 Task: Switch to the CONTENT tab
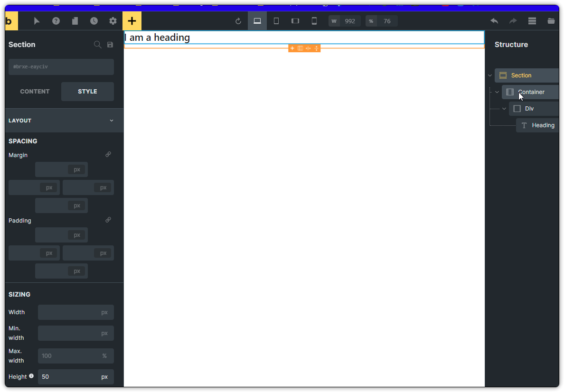tap(35, 91)
